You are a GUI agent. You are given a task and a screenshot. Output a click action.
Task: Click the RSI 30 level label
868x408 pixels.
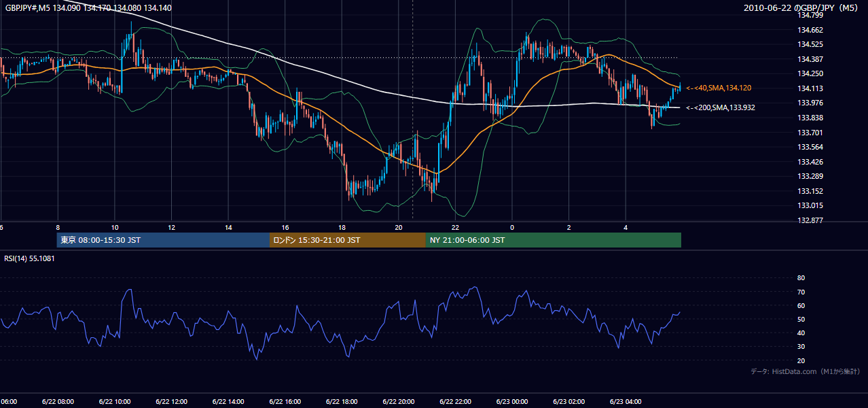801,347
